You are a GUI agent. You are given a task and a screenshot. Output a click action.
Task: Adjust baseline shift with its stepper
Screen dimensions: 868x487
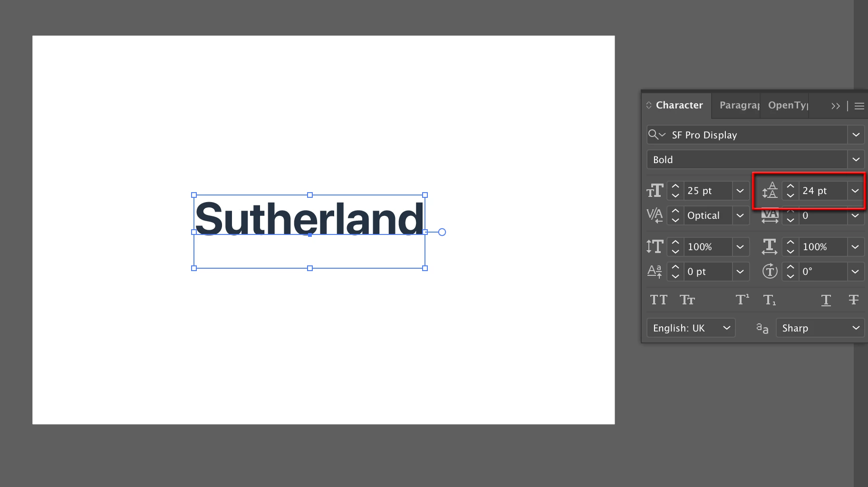coord(675,272)
